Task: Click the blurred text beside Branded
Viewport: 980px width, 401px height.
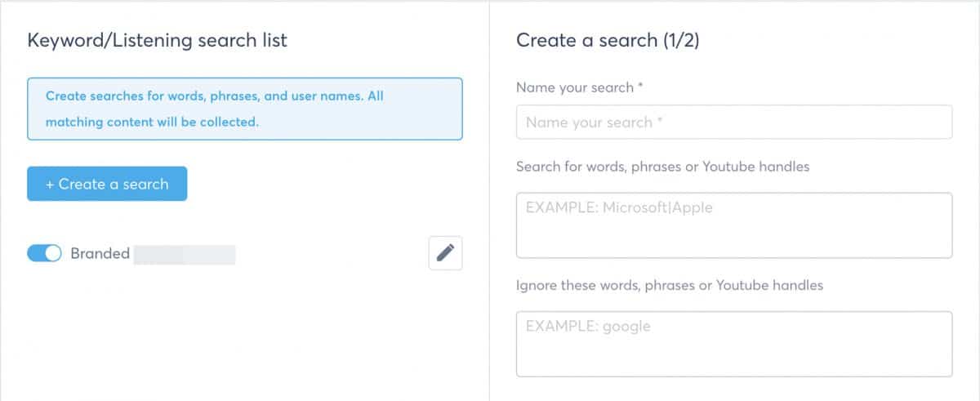Action: point(185,254)
